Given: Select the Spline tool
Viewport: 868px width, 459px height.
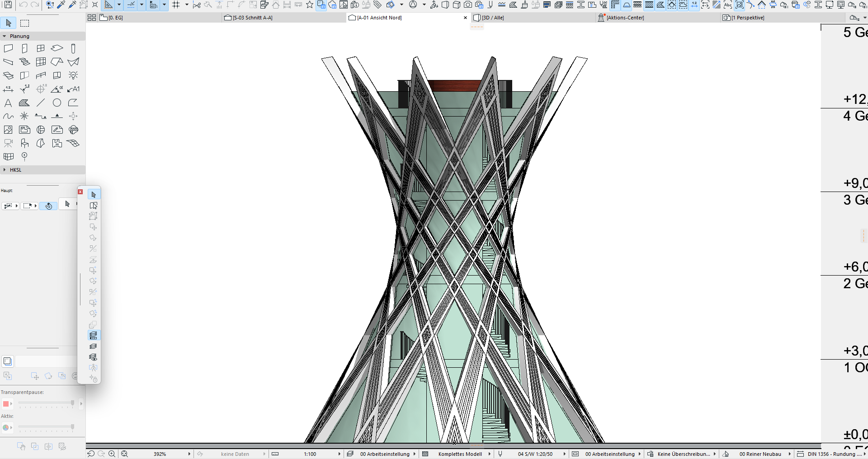Looking at the screenshot, I should click(8, 116).
